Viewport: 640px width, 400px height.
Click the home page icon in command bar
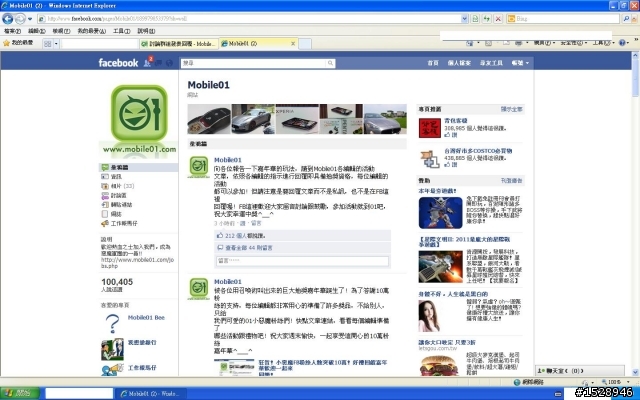click(470, 43)
